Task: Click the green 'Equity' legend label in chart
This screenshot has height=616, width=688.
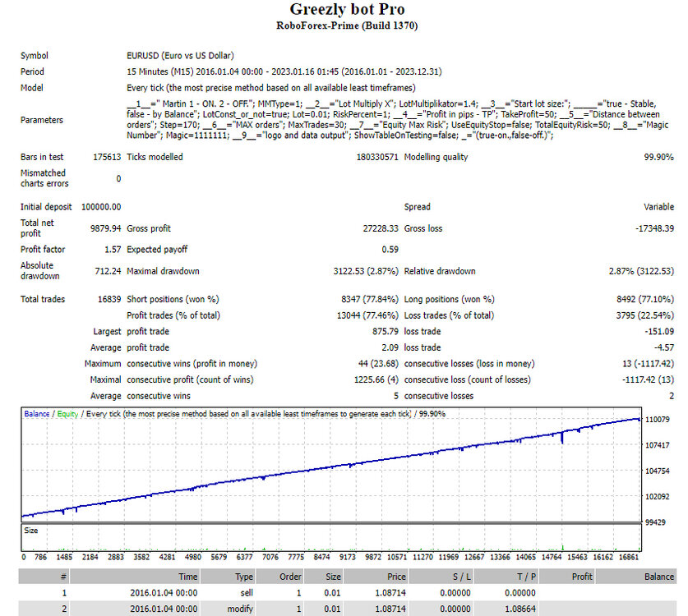Action: [67, 413]
